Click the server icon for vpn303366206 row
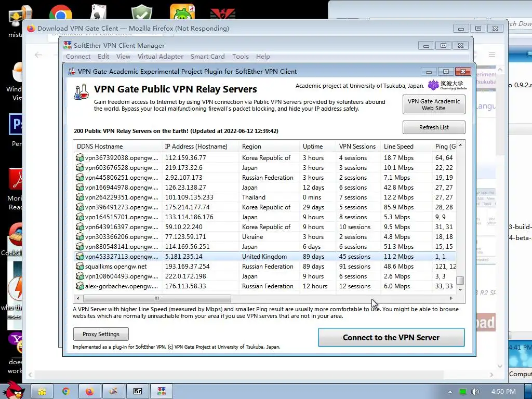532x399 pixels. (x=79, y=236)
